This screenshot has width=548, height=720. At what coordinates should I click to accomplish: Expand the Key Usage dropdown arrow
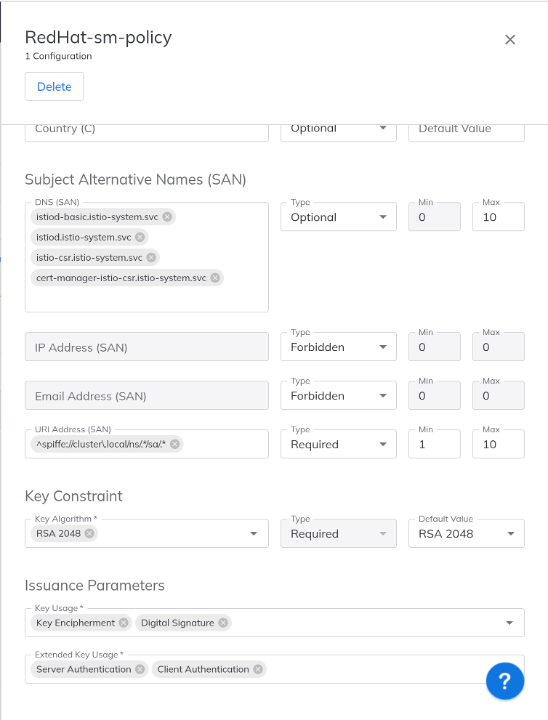pyautogui.click(x=509, y=623)
